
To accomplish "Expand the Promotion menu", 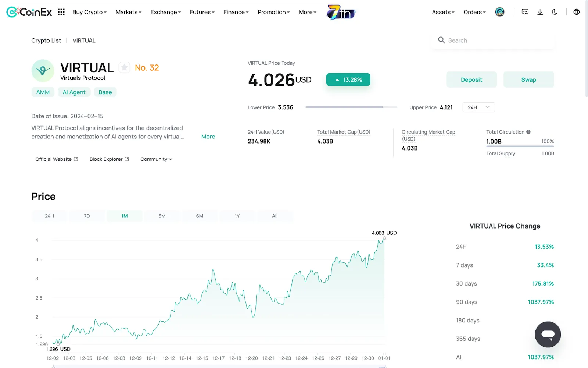I will point(274,12).
